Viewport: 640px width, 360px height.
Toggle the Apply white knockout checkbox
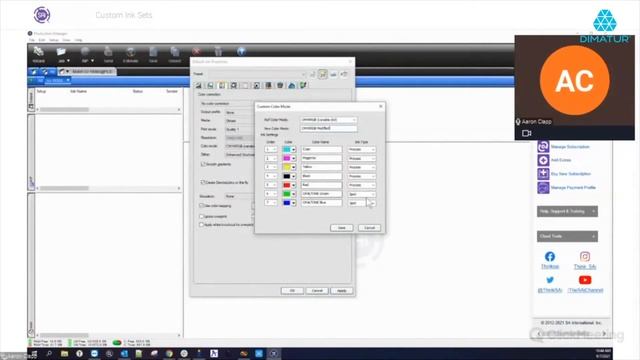point(202,225)
